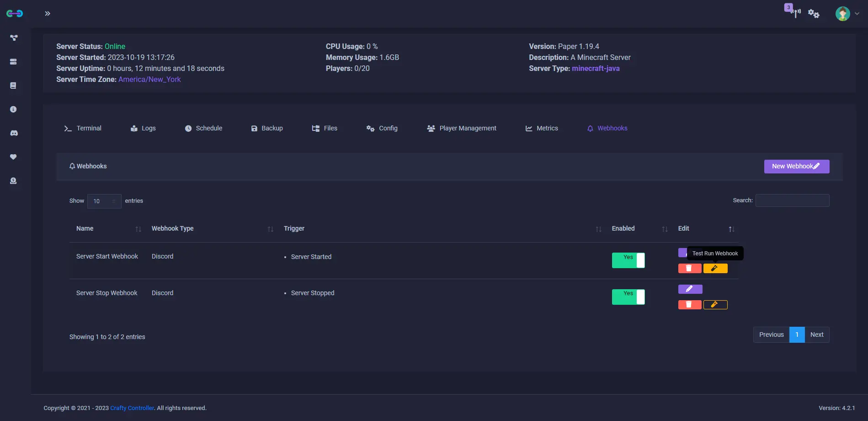Open panel settings gears icon

(x=814, y=14)
